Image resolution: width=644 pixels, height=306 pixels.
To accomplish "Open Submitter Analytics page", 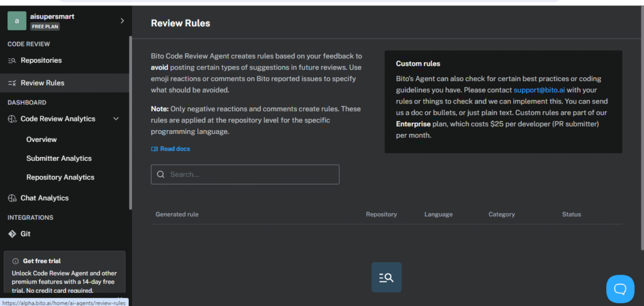I will point(59,158).
